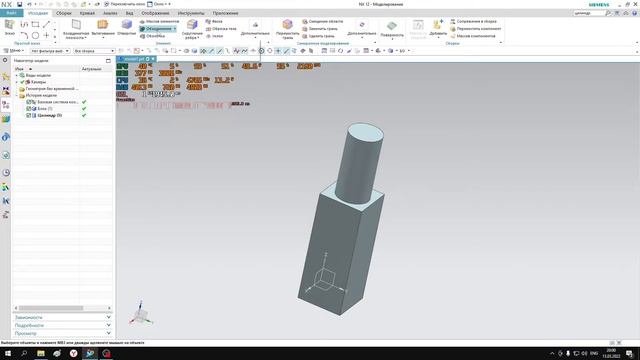Switch to the Инструменты ribbon tab
The height and width of the screenshot is (360, 640).
point(191,13)
